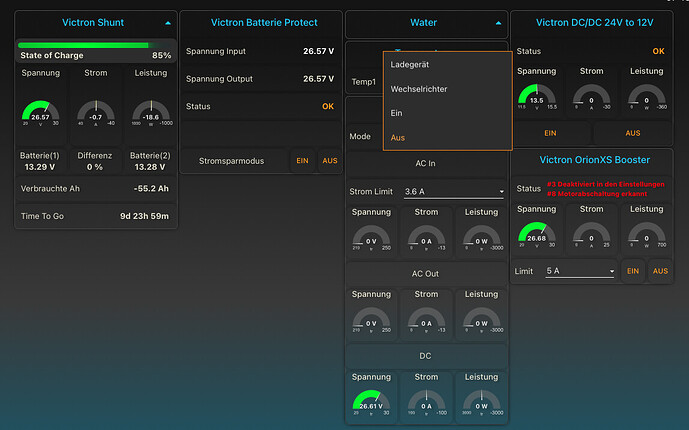Click AC Out Leistung 0 W gauge
The height and width of the screenshot is (430, 689).
pos(482,320)
